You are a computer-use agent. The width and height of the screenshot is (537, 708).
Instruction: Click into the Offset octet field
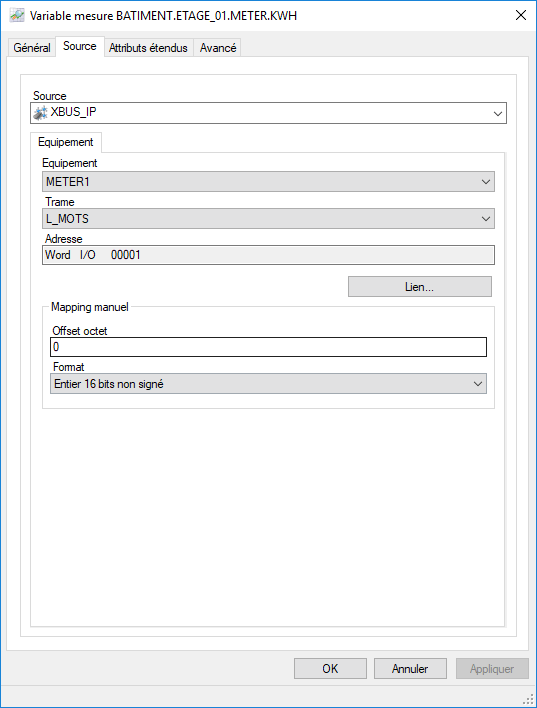[x=268, y=347]
